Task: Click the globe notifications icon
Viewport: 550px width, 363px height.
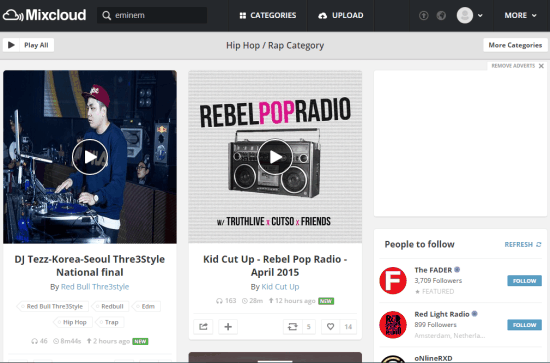Action: pos(441,15)
